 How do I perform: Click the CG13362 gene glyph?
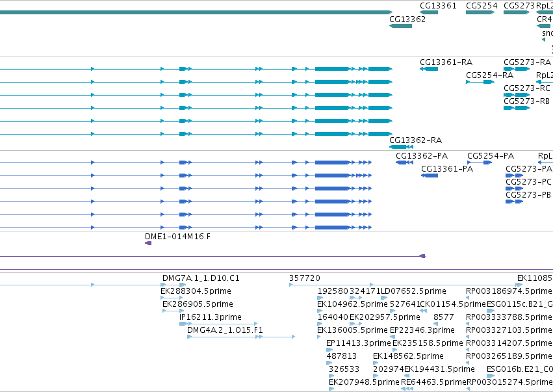[401, 26]
